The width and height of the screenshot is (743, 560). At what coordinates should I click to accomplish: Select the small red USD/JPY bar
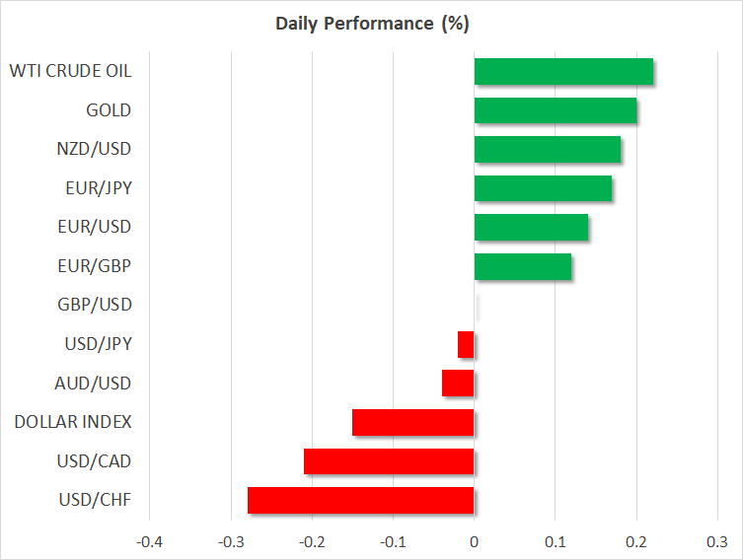pyautogui.click(x=466, y=344)
